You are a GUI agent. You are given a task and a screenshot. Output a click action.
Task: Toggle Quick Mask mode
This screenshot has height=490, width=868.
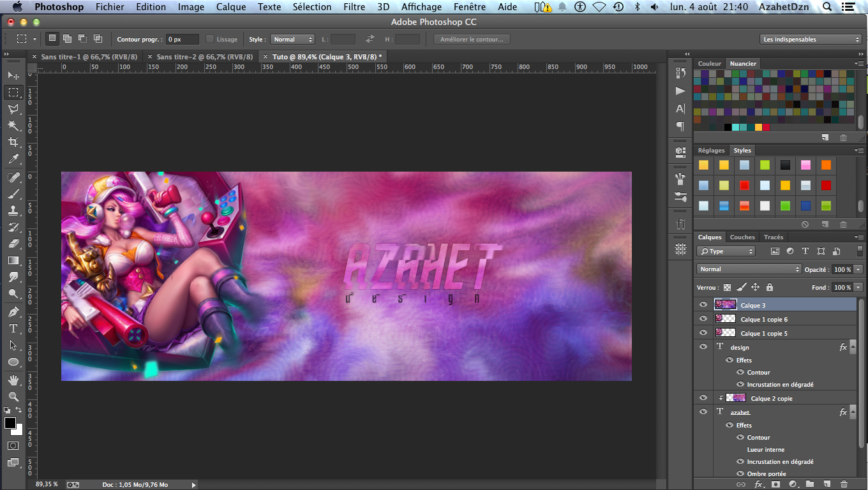pos(13,445)
